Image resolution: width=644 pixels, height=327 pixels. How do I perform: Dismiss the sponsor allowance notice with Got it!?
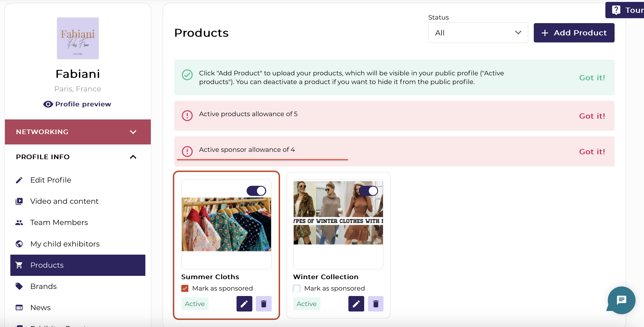(592, 152)
